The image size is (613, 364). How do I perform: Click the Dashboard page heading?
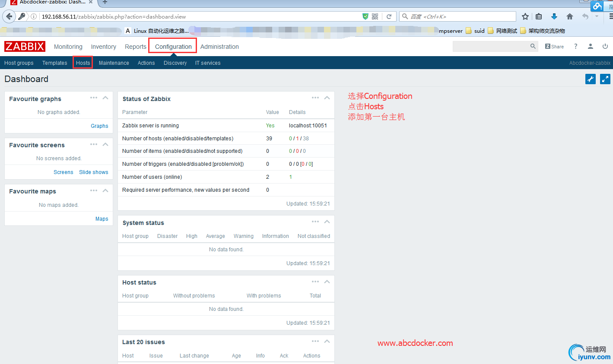click(x=26, y=79)
